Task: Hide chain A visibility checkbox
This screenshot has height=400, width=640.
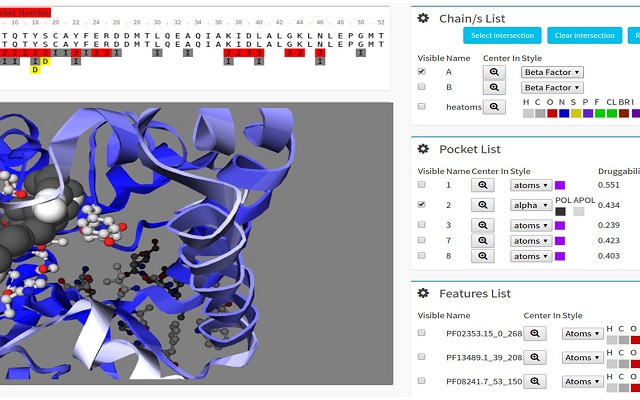Action: click(x=421, y=72)
